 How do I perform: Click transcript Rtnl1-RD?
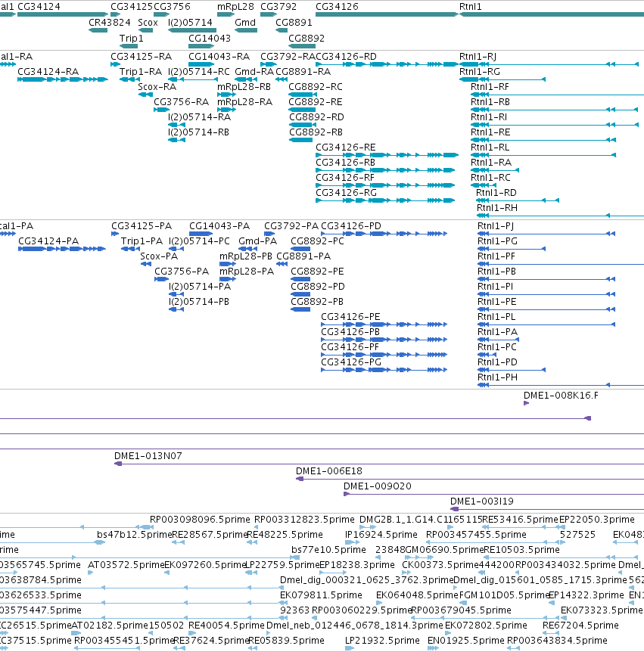point(496,193)
